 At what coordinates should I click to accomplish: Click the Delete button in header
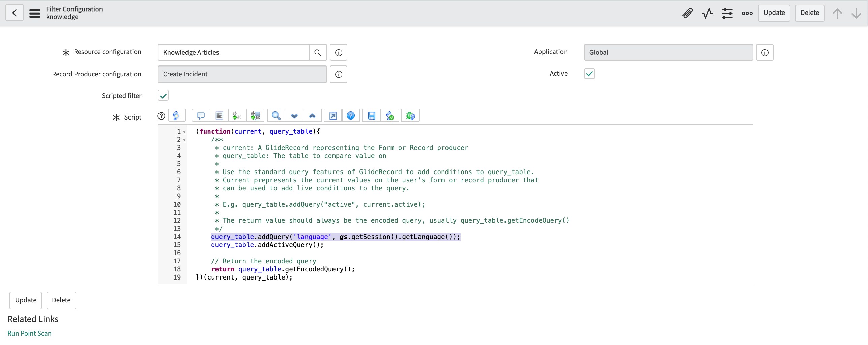[x=810, y=13]
